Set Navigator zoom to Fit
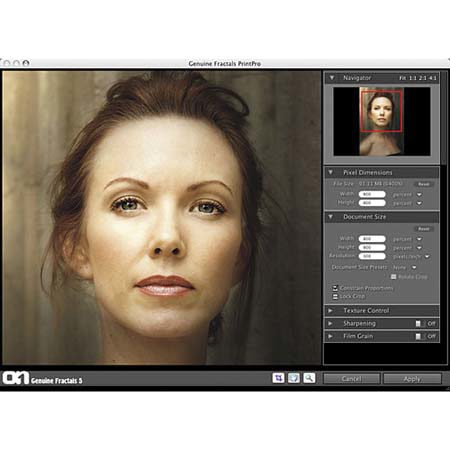 point(402,78)
